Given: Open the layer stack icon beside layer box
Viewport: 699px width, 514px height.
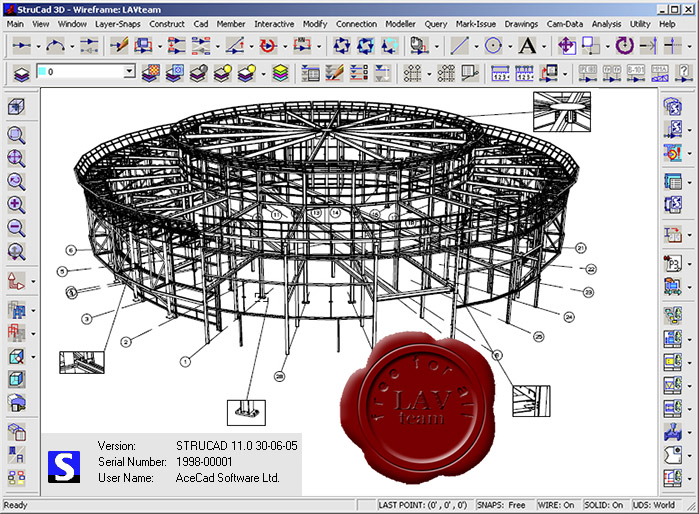Looking at the screenshot, I should pos(21,74).
